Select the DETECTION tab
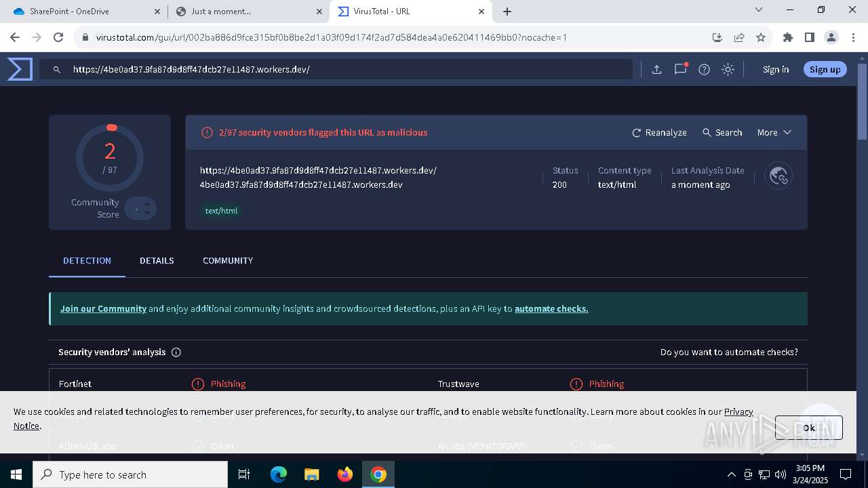Viewport: 868px width, 488px height. coord(87,261)
